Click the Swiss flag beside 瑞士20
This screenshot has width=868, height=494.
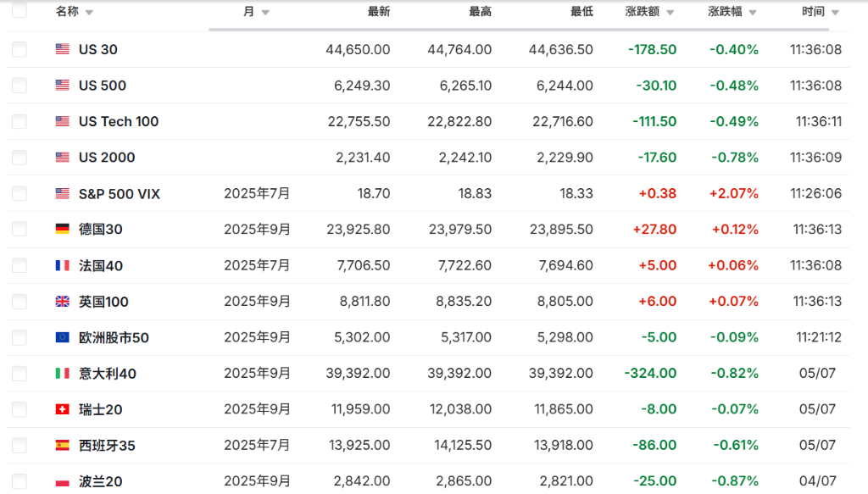tap(61, 409)
